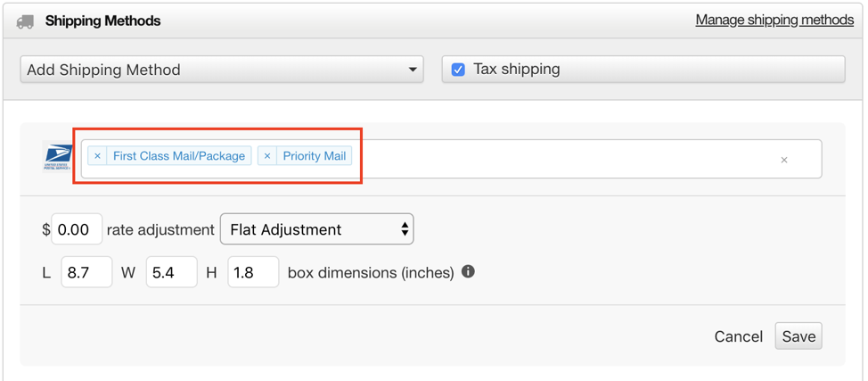
Task: Remove the Priority Mail tag
Action: (x=267, y=156)
